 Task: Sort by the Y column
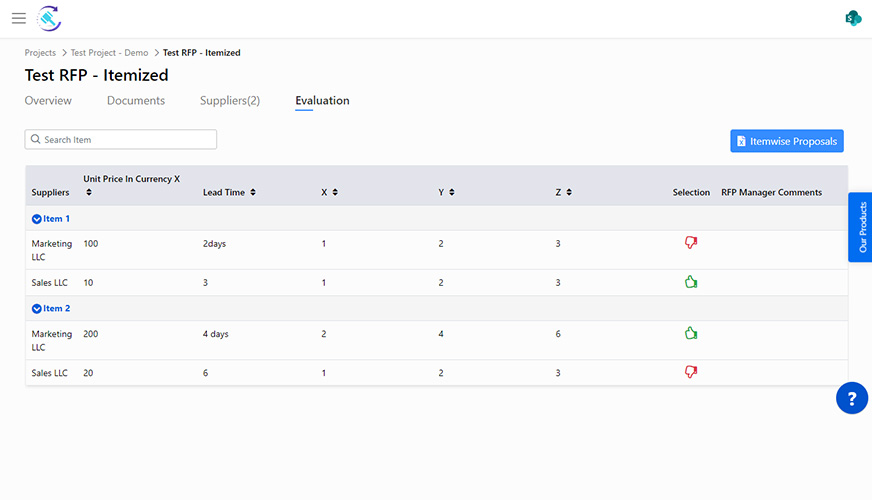tap(452, 192)
